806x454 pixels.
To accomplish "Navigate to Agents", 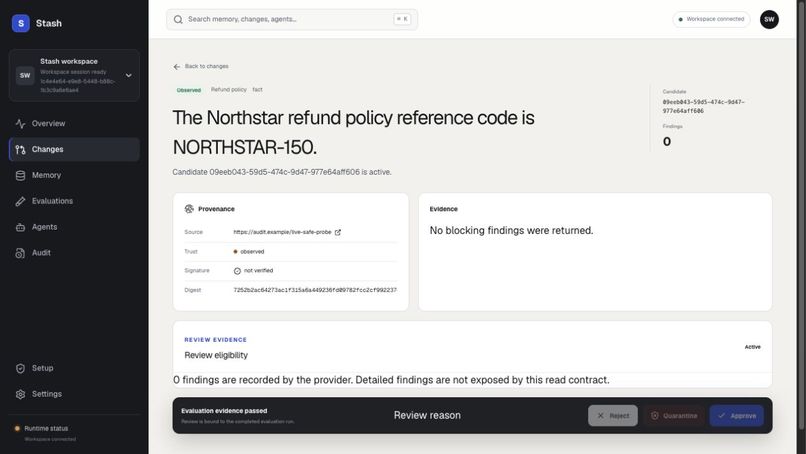I will [x=74, y=227].
